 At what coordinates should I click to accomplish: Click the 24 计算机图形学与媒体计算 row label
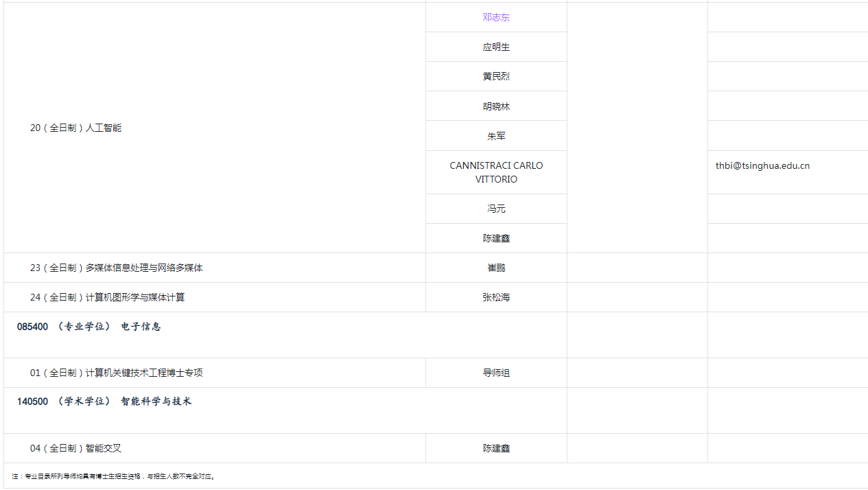[x=107, y=297]
